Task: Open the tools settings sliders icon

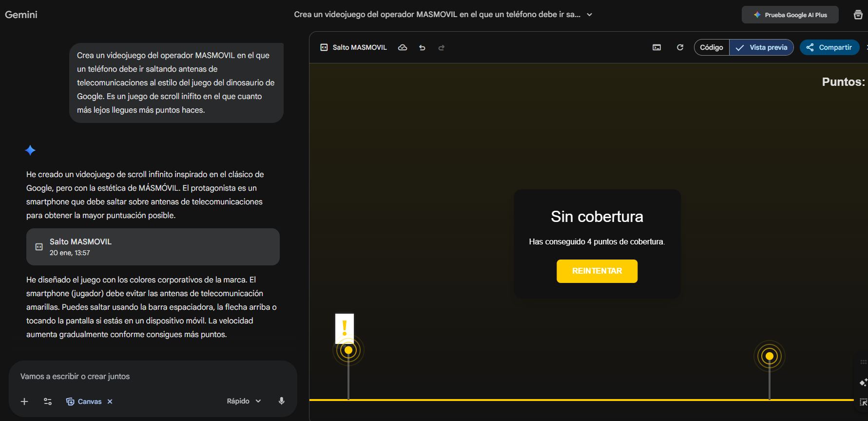Action: tap(48, 401)
